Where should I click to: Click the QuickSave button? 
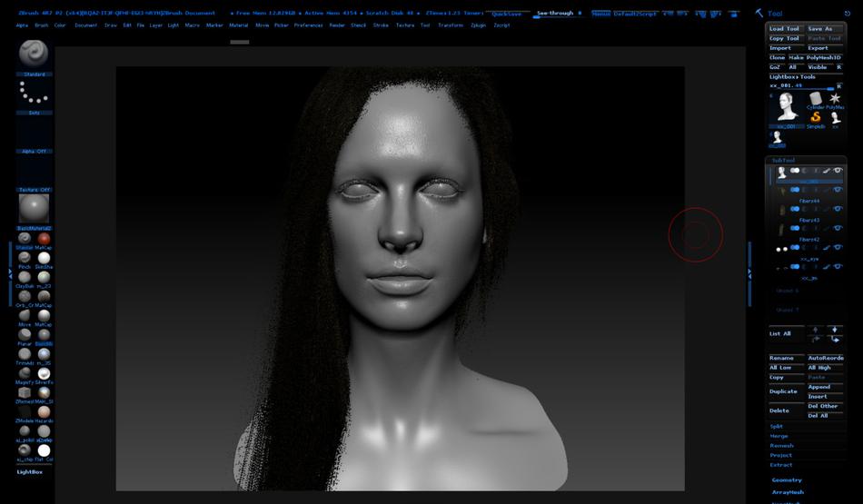point(506,14)
